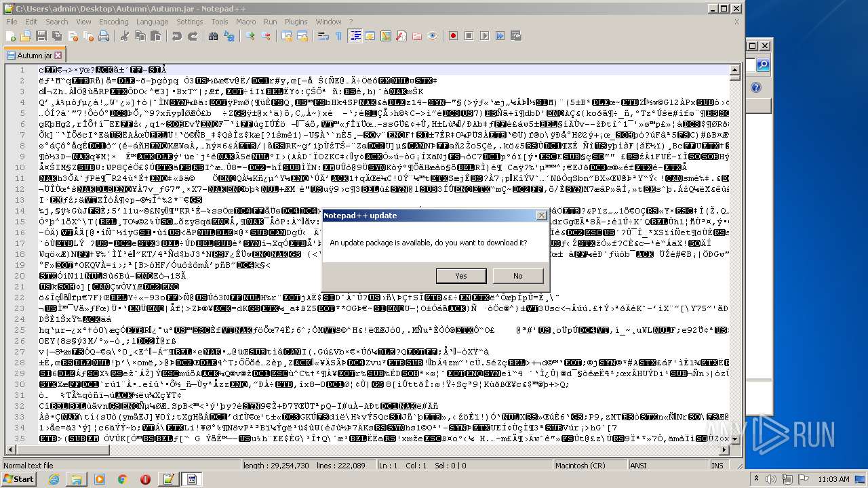Click the Open file toolbar icon

(x=25, y=35)
